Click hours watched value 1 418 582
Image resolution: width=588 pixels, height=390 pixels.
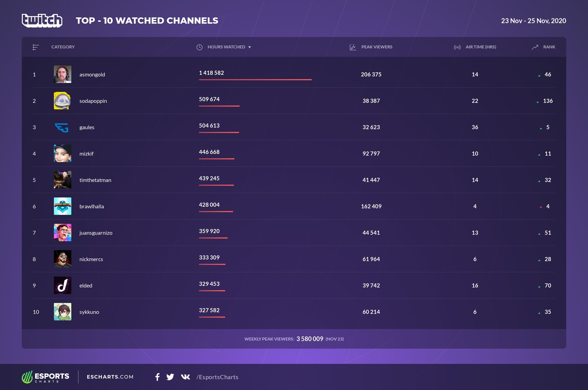pyautogui.click(x=212, y=73)
